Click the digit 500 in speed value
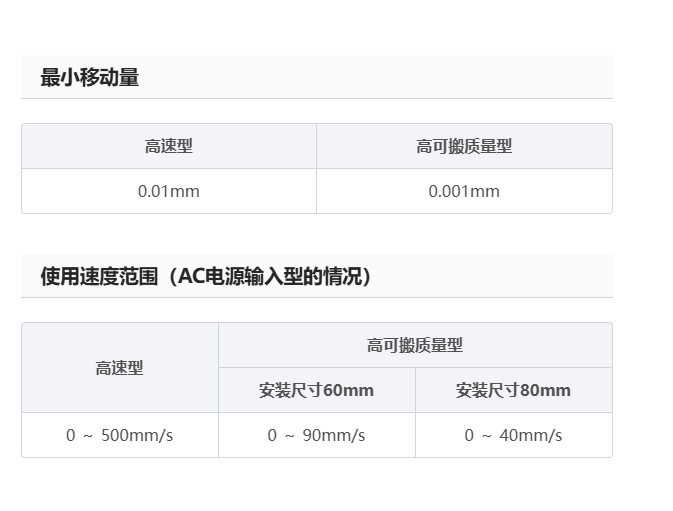 [115, 435]
